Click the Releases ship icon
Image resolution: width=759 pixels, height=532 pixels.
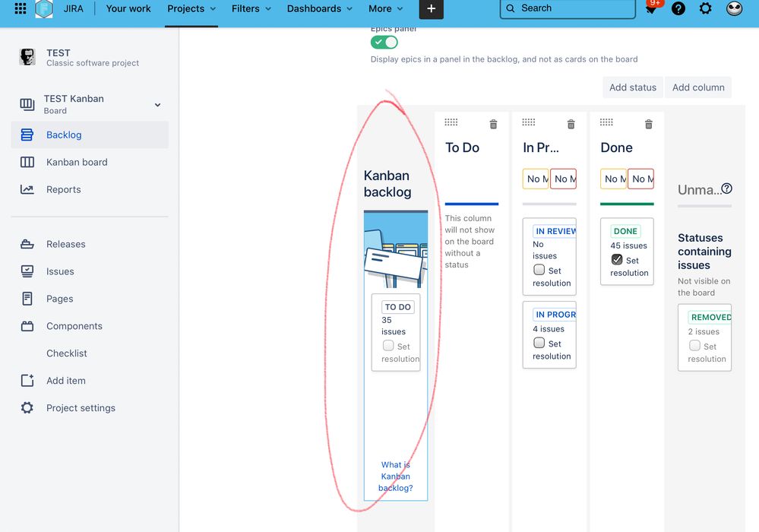[27, 244]
